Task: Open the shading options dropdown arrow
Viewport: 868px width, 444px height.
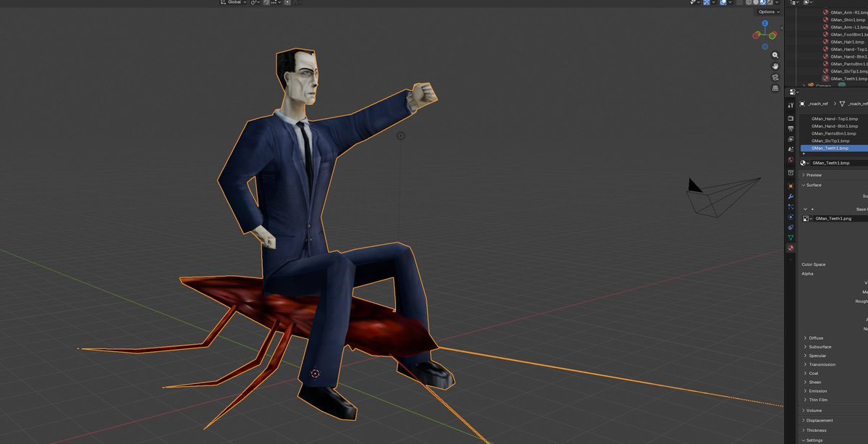Action: [777, 2]
